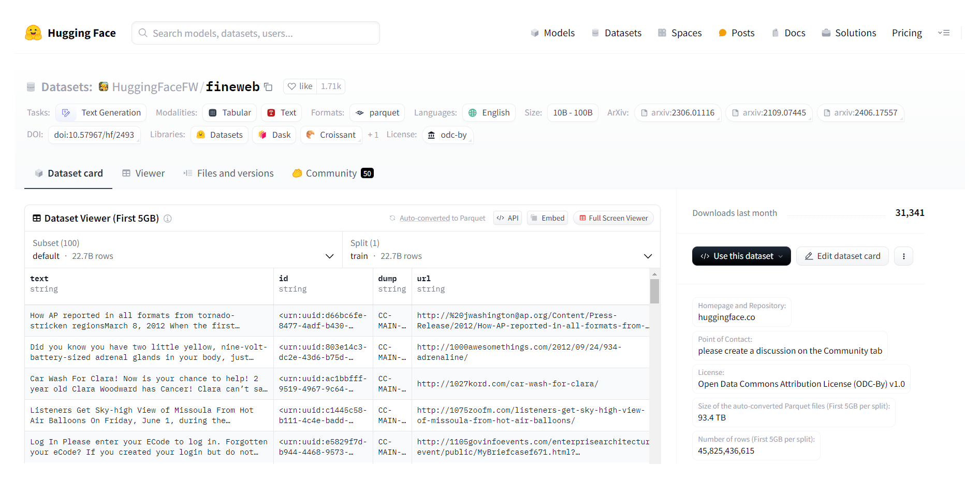
Task: Select the Text modality tag
Action: click(x=282, y=113)
